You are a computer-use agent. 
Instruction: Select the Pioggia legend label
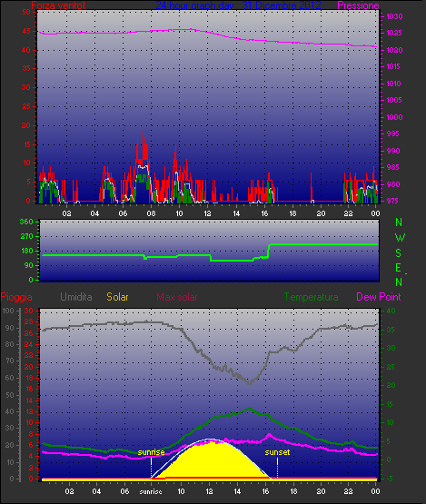tap(16, 297)
